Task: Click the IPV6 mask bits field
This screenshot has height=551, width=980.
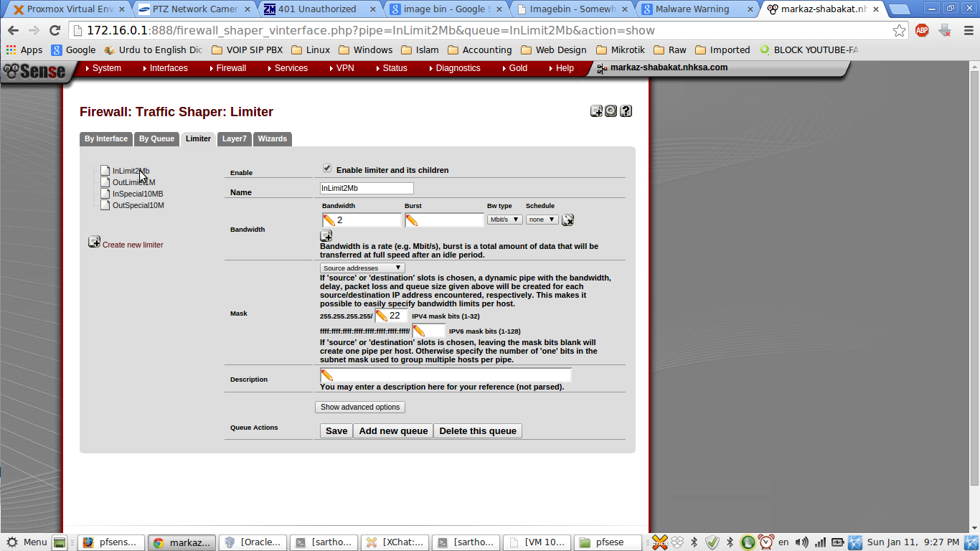Action: point(429,331)
